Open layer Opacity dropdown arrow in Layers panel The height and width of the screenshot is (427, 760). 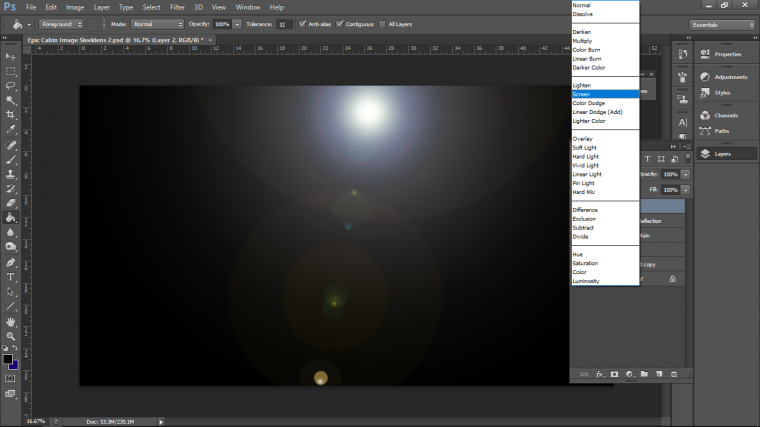(685, 174)
